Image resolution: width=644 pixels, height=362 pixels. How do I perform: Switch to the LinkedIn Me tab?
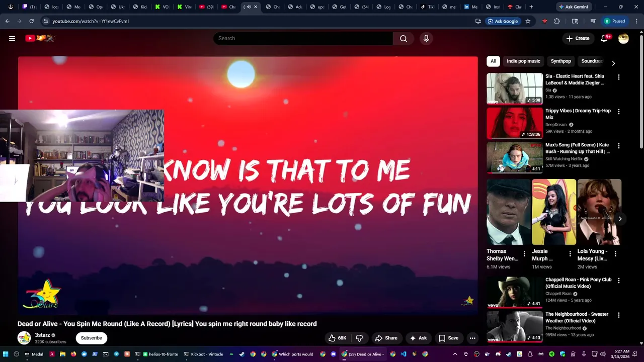[471, 7]
